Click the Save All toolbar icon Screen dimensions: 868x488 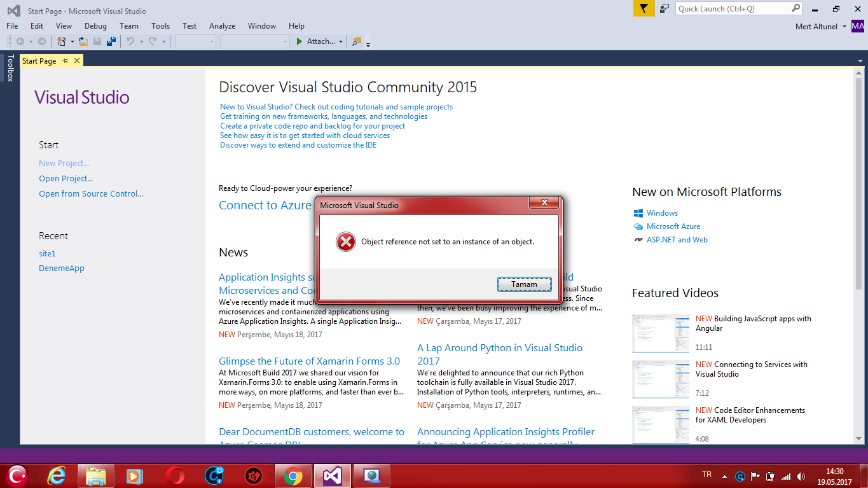tap(111, 41)
